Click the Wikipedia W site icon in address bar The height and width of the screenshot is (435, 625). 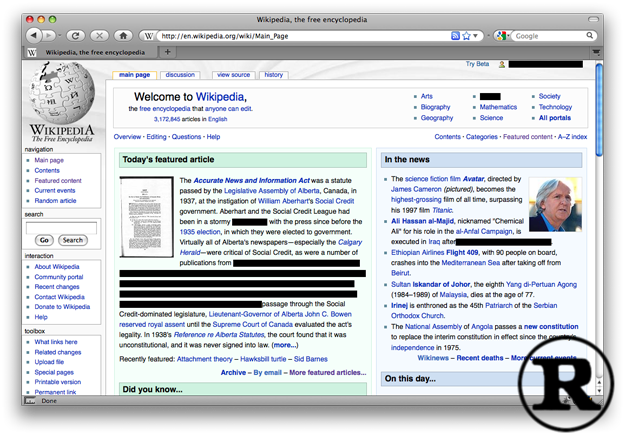pos(148,36)
